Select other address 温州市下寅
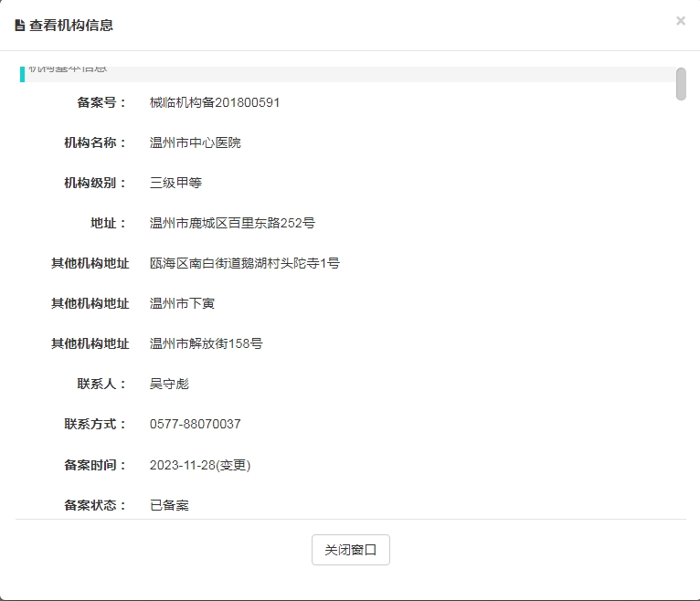Image resolution: width=700 pixels, height=601 pixels. point(182,303)
